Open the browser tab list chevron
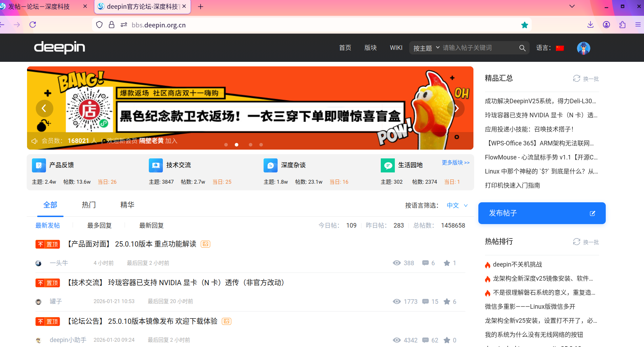Screen dimensions: 644x347 click(x=572, y=6)
